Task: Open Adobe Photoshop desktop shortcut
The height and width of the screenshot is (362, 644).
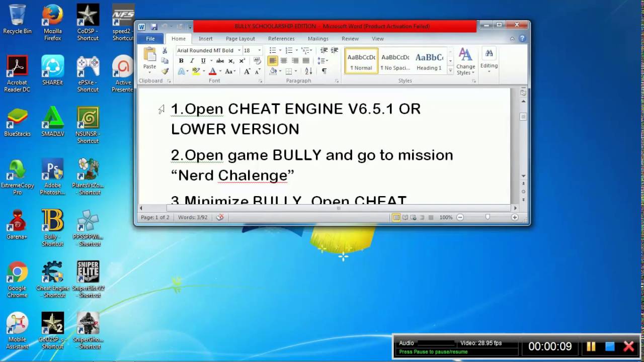Action: (x=52, y=176)
